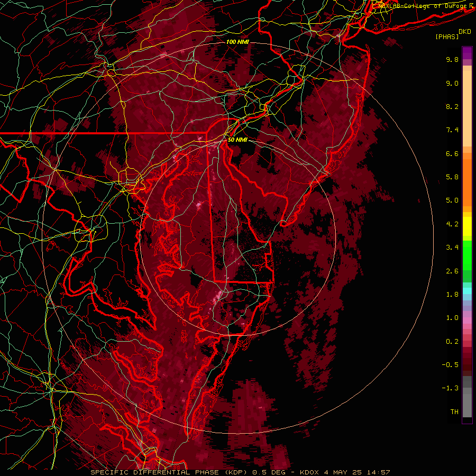Click the bright green color bar segment
This screenshot has height=476, width=476.
(x=467, y=255)
